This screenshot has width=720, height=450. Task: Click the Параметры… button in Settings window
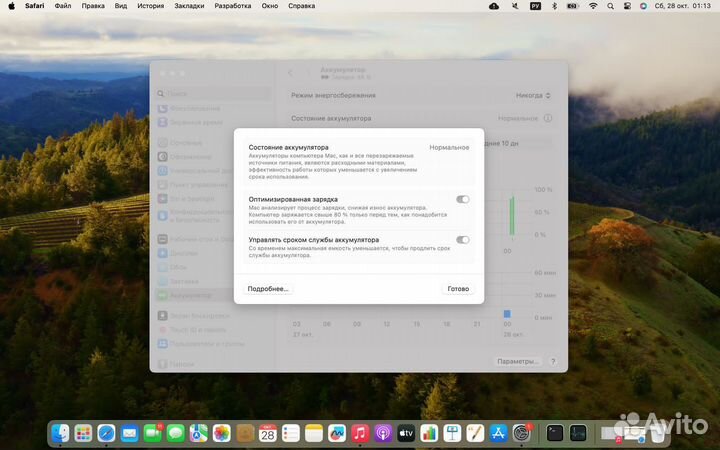(x=518, y=361)
